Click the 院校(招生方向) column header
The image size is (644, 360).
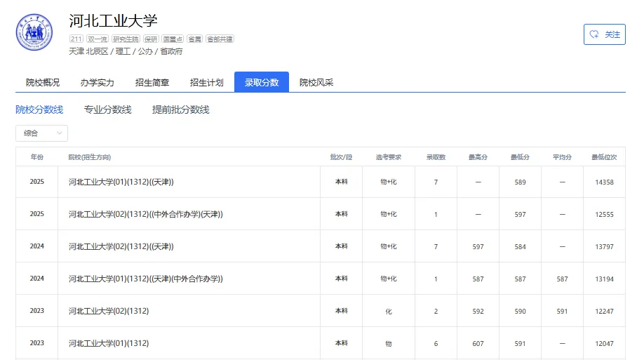pyautogui.click(x=90, y=157)
